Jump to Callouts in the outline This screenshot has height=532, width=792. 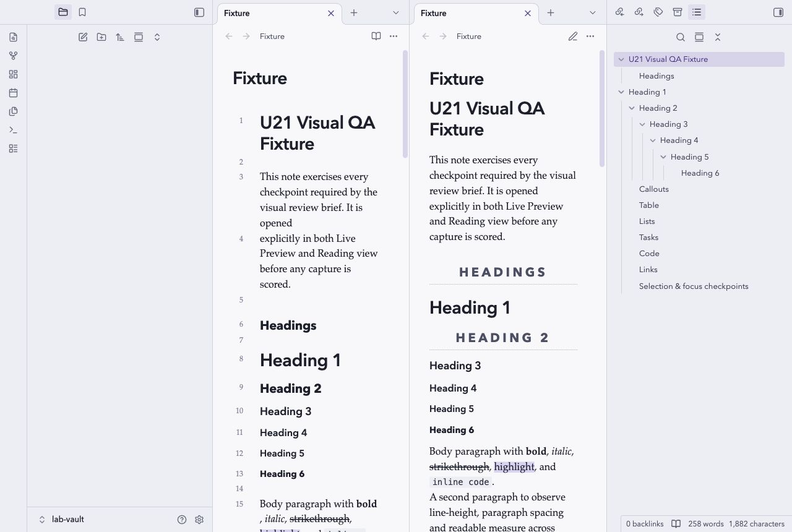point(654,189)
